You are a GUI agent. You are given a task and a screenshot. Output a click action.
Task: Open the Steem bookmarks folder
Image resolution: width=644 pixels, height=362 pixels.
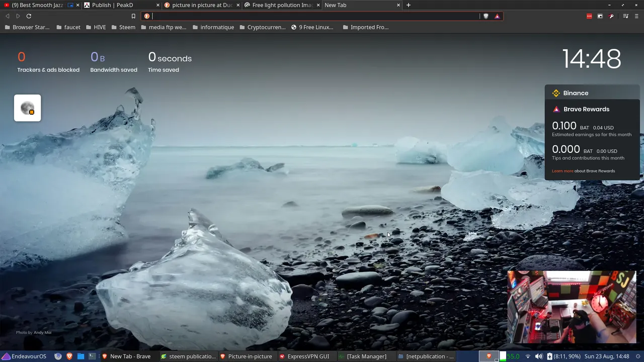[123, 27]
